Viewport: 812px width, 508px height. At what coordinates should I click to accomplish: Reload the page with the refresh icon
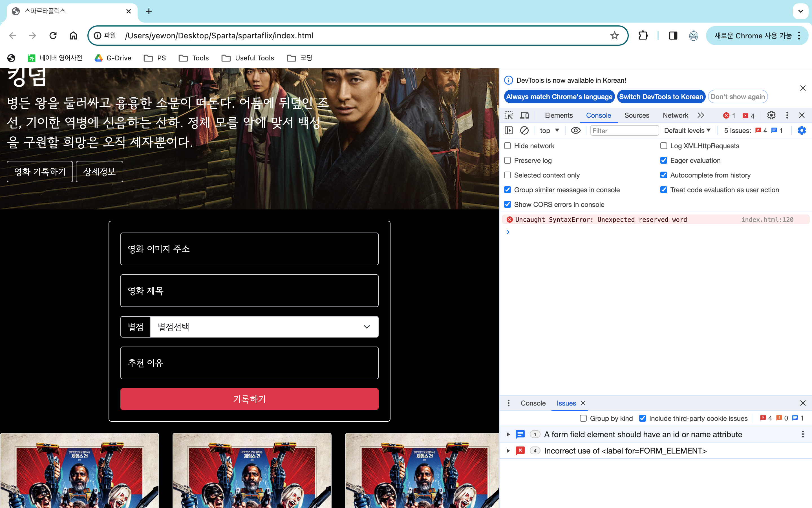point(53,36)
